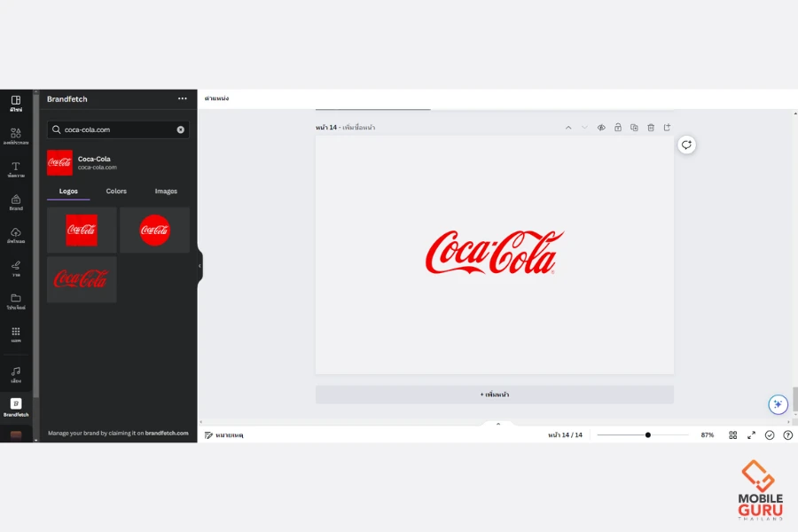Select the Draw tool in sidebar
This screenshot has height=532, width=798.
coord(16,268)
